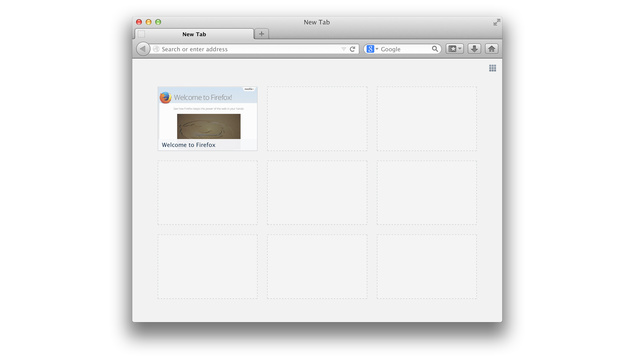
Task: Open the Google search engine selector dropdown
Action: 372,49
